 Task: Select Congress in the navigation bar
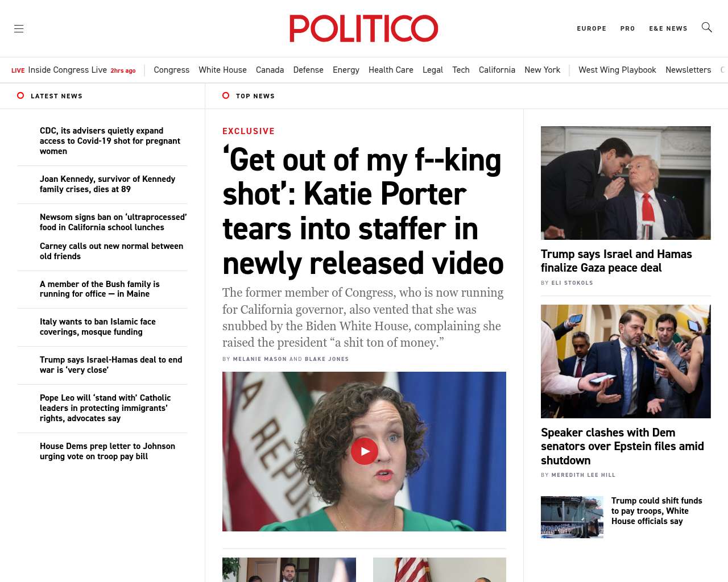click(171, 70)
